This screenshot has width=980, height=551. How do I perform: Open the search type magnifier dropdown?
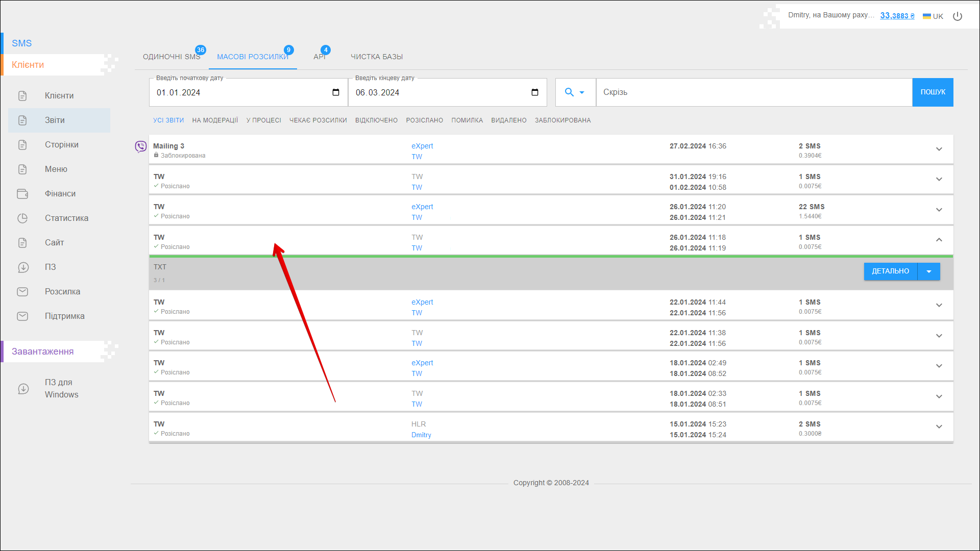575,92
